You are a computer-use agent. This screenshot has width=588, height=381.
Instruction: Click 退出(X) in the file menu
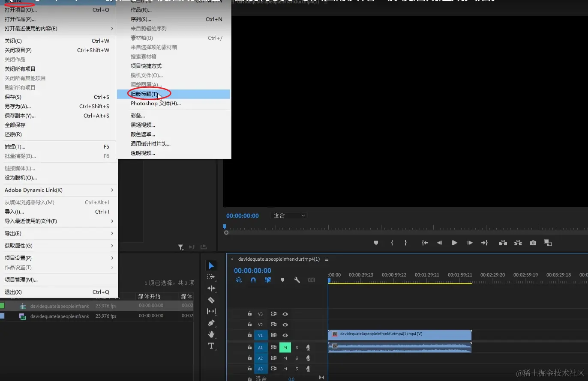pyautogui.click(x=59, y=292)
